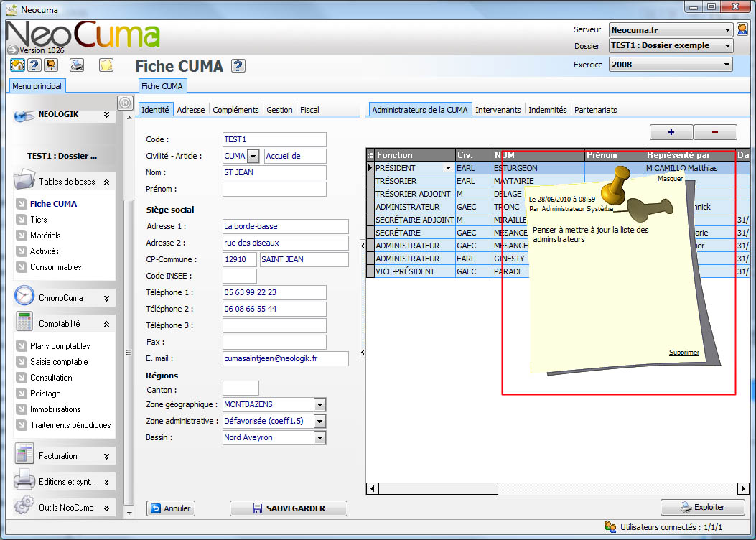Image resolution: width=756 pixels, height=540 pixels.
Task: Open the Exercice year dropdown
Action: 727,65
